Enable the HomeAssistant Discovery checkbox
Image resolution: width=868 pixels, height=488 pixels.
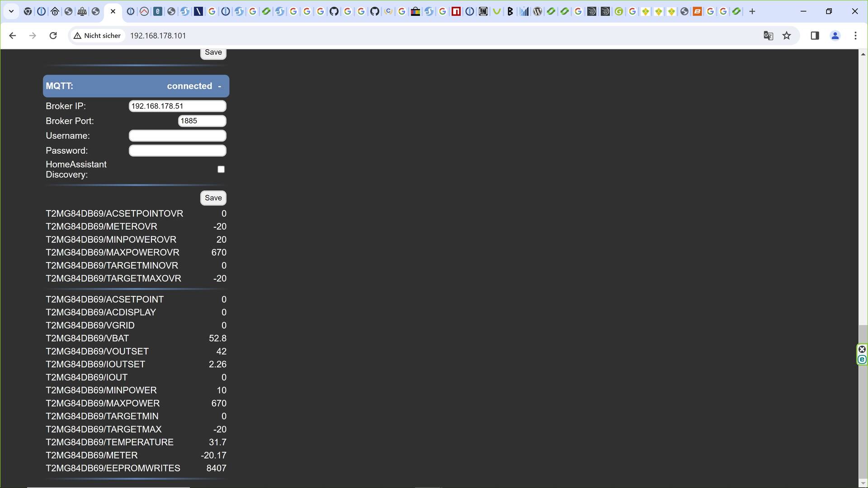pyautogui.click(x=221, y=169)
